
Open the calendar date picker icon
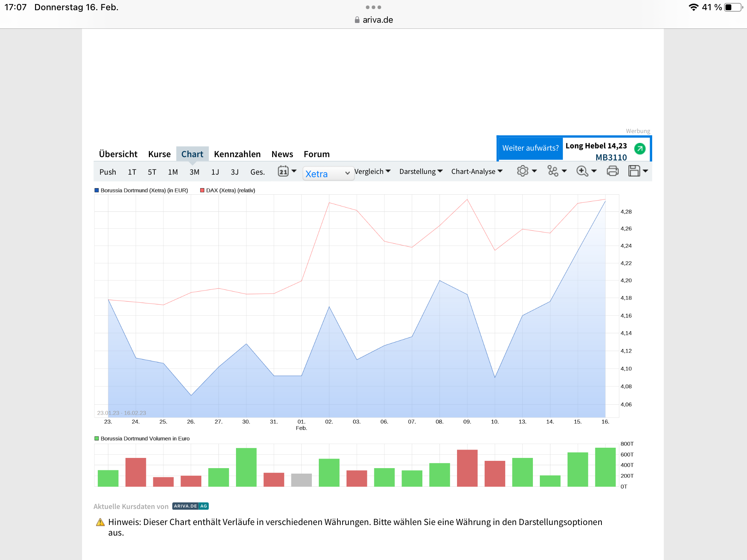[283, 171]
